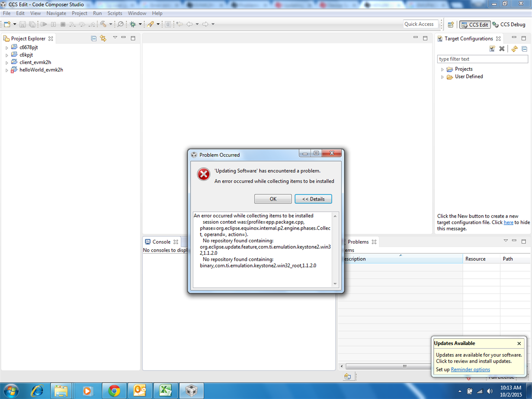Switch to the Console tab
532x399 pixels.
pos(161,242)
